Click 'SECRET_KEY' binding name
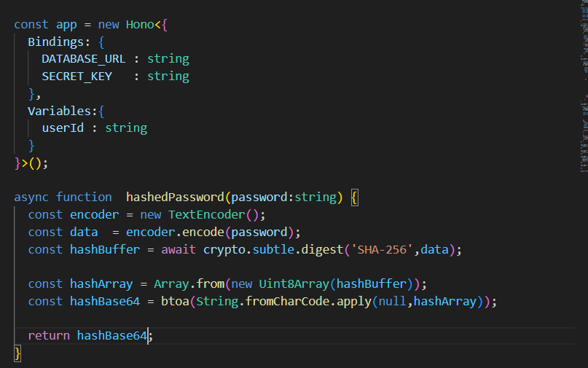 77,77
